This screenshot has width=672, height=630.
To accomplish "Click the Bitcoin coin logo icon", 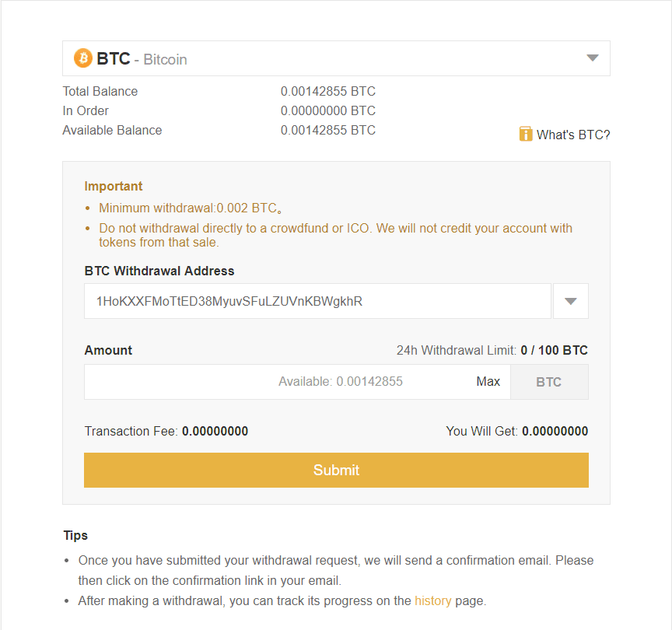I will [82, 58].
